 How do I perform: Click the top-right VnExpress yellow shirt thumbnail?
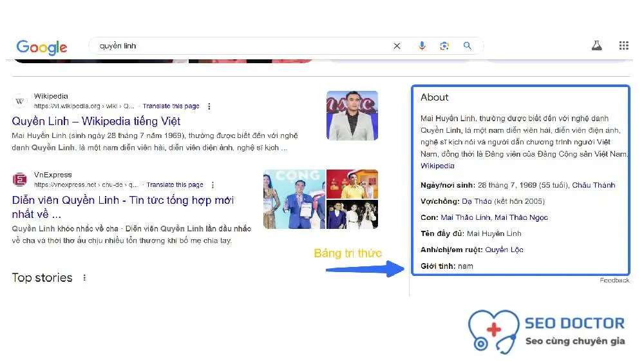pyautogui.click(x=352, y=184)
